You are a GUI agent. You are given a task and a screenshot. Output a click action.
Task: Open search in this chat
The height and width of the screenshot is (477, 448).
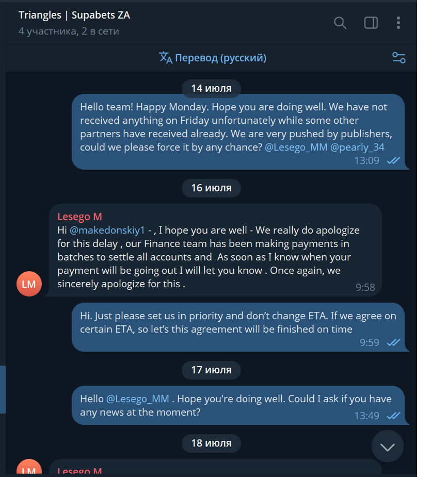coord(340,23)
